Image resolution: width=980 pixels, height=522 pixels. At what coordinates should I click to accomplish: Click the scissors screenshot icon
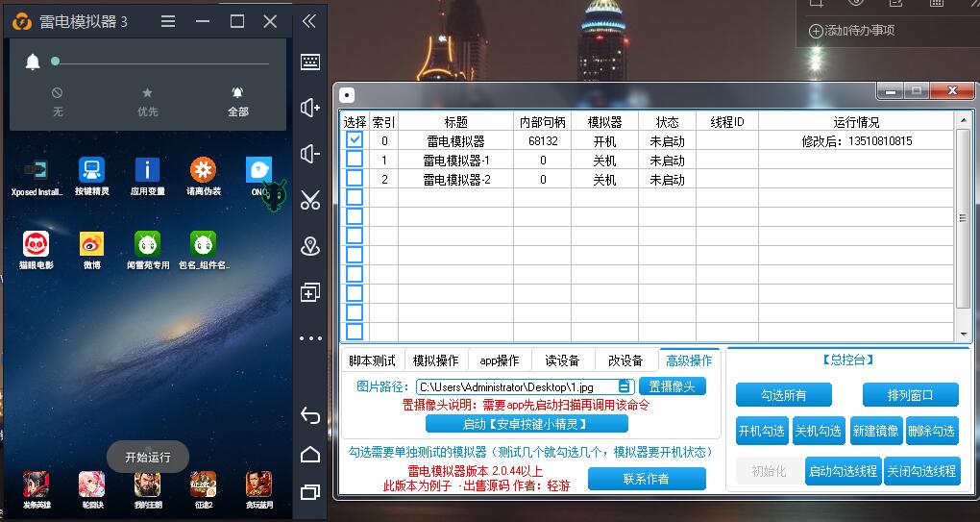[x=310, y=199]
